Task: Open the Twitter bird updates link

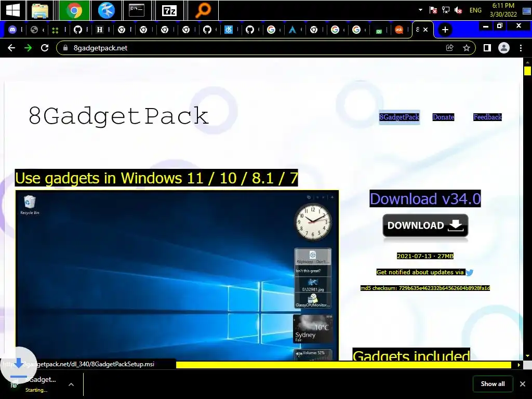Action: (x=469, y=272)
